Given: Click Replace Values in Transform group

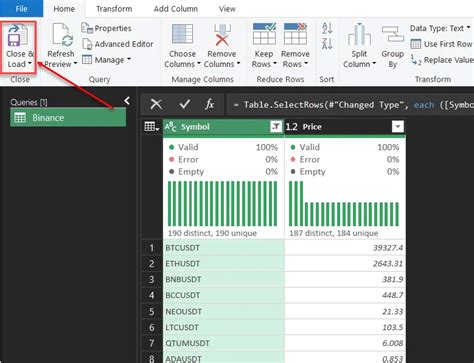Looking at the screenshot, I should 442,60.
